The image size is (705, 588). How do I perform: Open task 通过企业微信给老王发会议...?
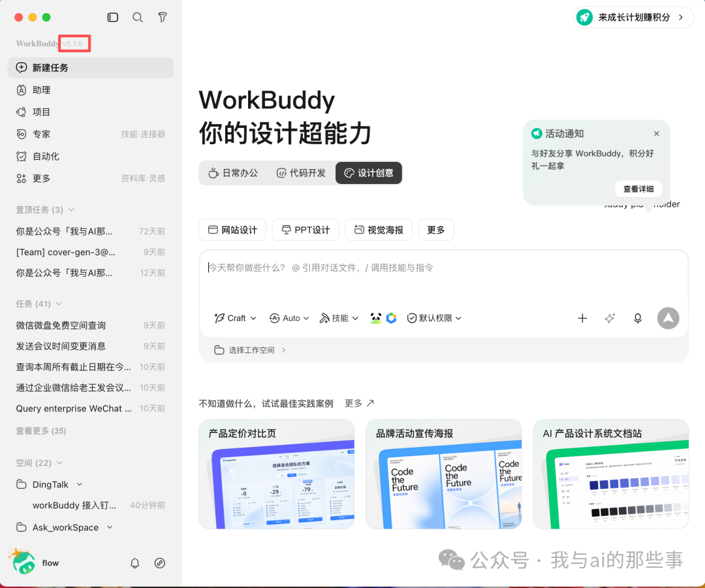(x=90, y=388)
